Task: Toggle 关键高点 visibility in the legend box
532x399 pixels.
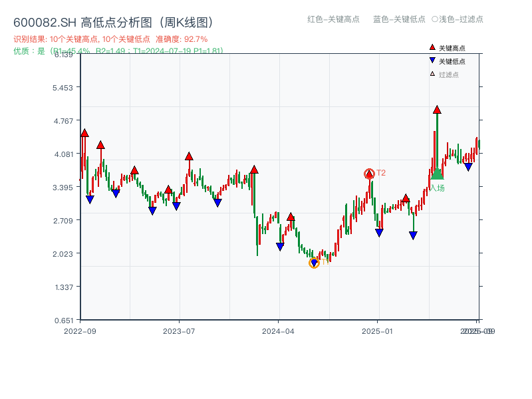Action: click(x=449, y=47)
